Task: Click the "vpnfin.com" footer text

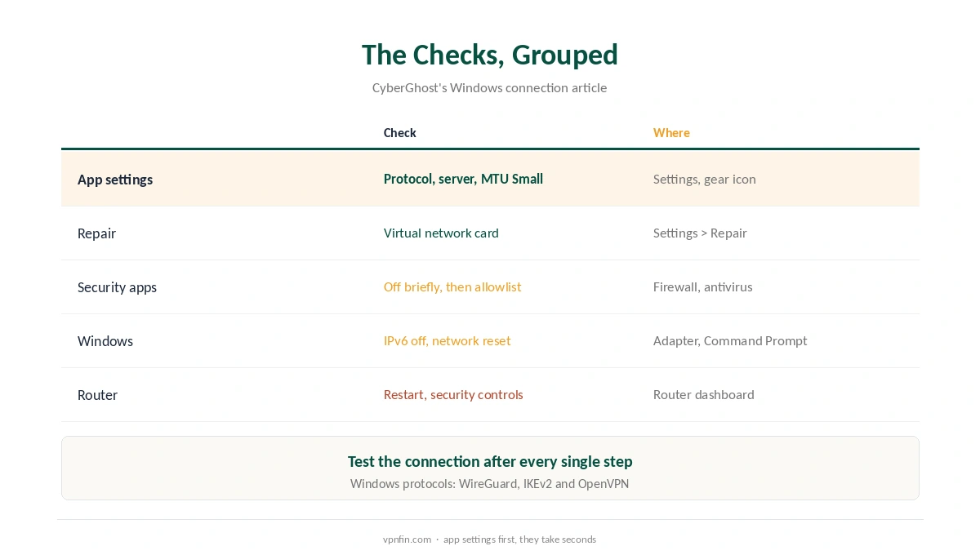Action: [x=407, y=539]
